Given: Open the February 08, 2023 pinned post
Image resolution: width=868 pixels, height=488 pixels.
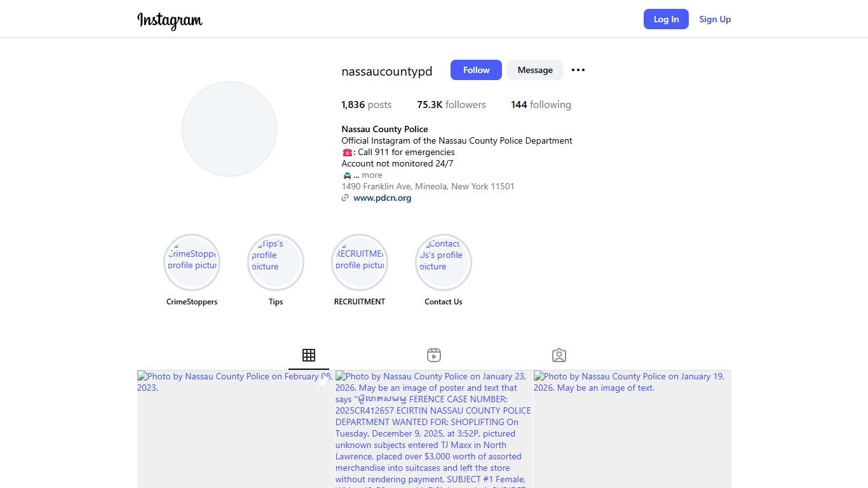Looking at the screenshot, I should pyautogui.click(x=234, y=432).
